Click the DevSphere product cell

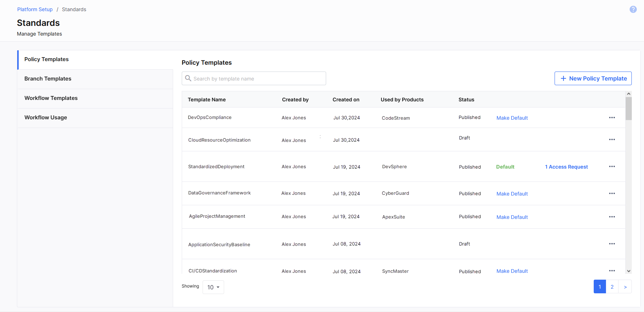pyautogui.click(x=394, y=167)
